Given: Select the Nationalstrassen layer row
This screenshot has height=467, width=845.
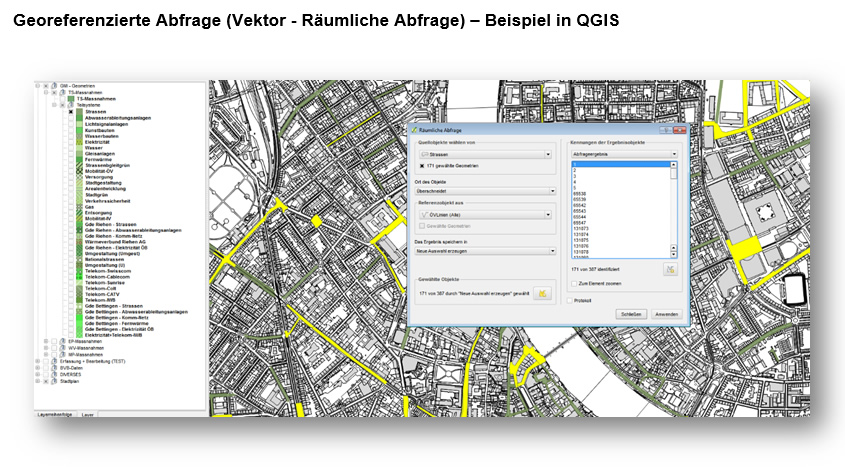Looking at the screenshot, I should [105, 259].
